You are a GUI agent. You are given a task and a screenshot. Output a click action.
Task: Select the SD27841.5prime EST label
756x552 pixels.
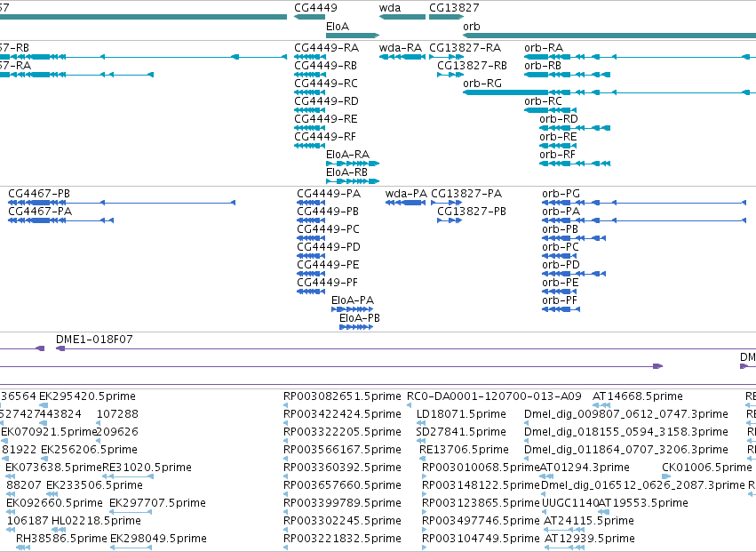pos(461,432)
